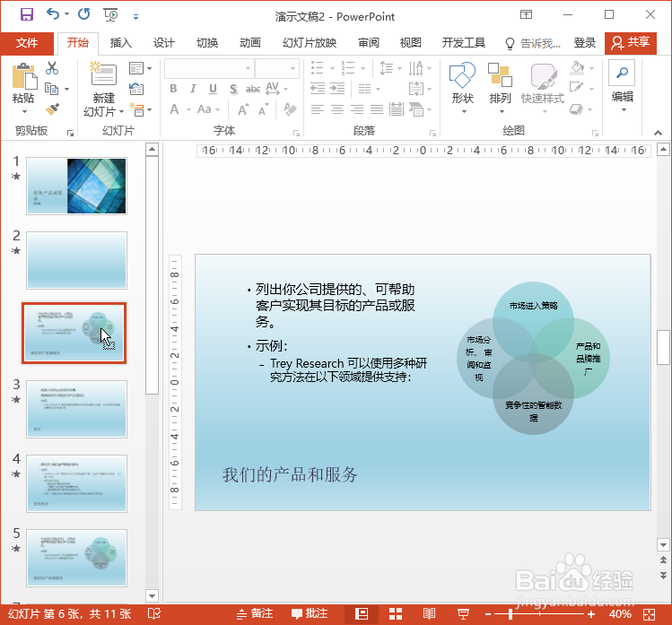Start slideshow from beginning icon
This screenshot has height=625, width=672.
click(110, 15)
